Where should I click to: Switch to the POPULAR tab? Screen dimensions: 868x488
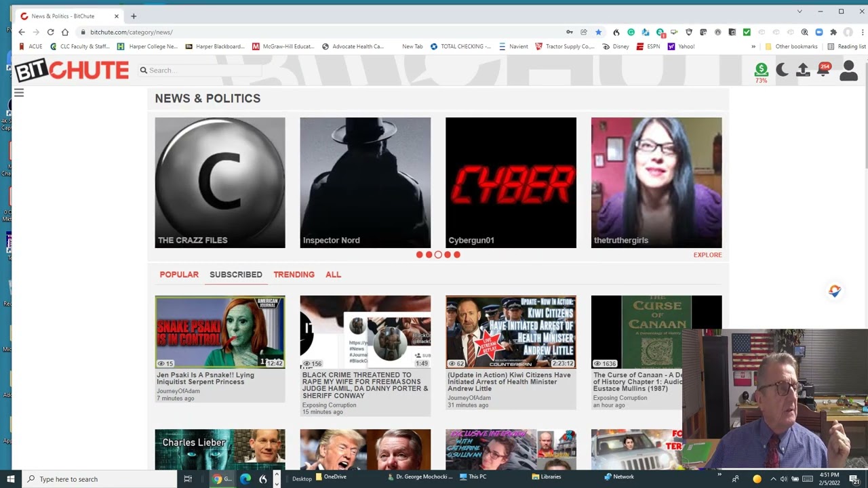pyautogui.click(x=179, y=274)
